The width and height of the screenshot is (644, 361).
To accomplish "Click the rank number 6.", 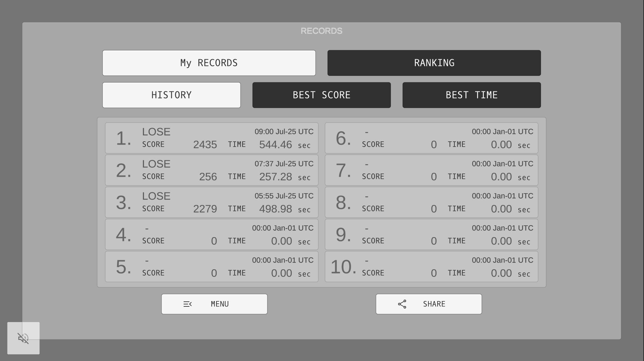I will [x=343, y=138].
